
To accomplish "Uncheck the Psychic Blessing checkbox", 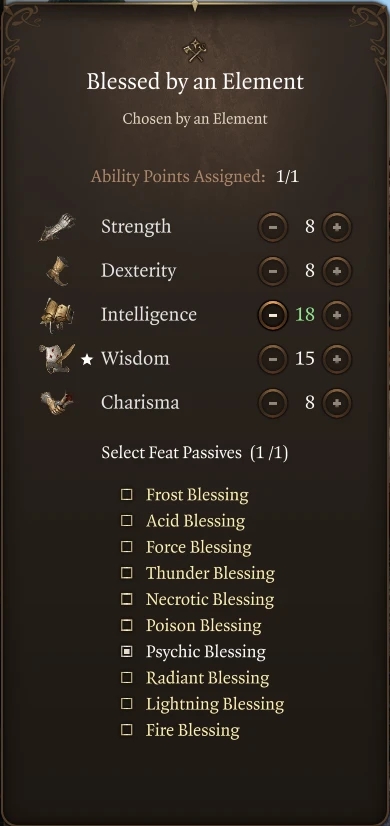I will (126, 652).
